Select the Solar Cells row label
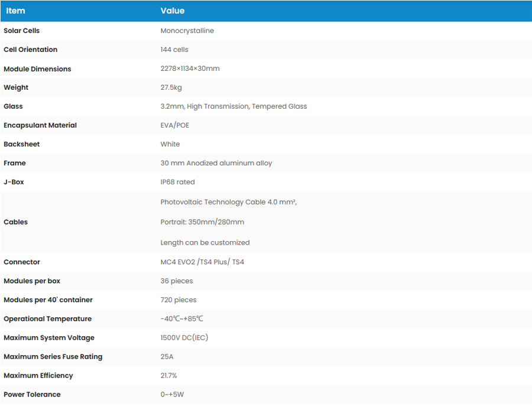Image resolution: width=532 pixels, height=413 pixels. point(22,31)
